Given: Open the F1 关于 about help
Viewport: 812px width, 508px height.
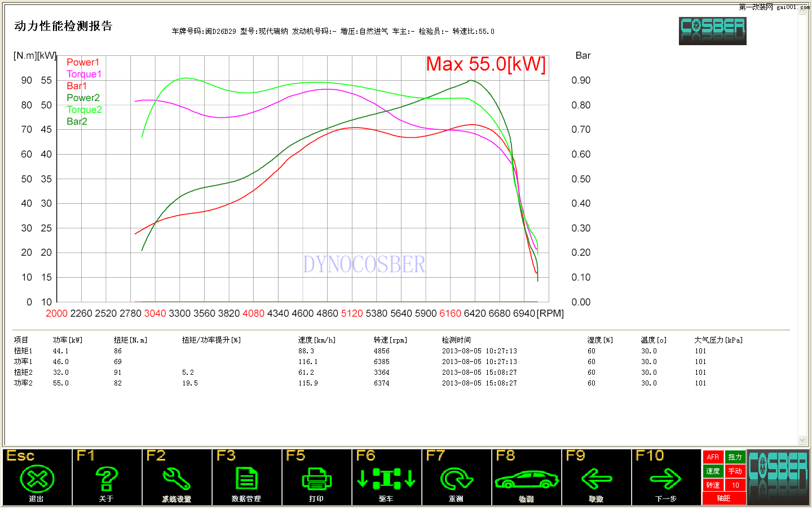Looking at the screenshot, I should pyautogui.click(x=107, y=477).
